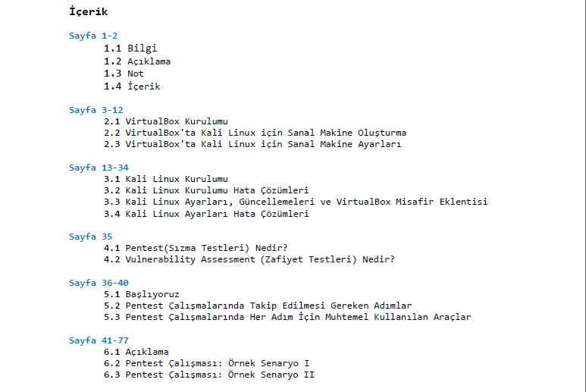Click the "İçerik" heading at top
The height and width of the screenshot is (392, 586).
(x=89, y=11)
